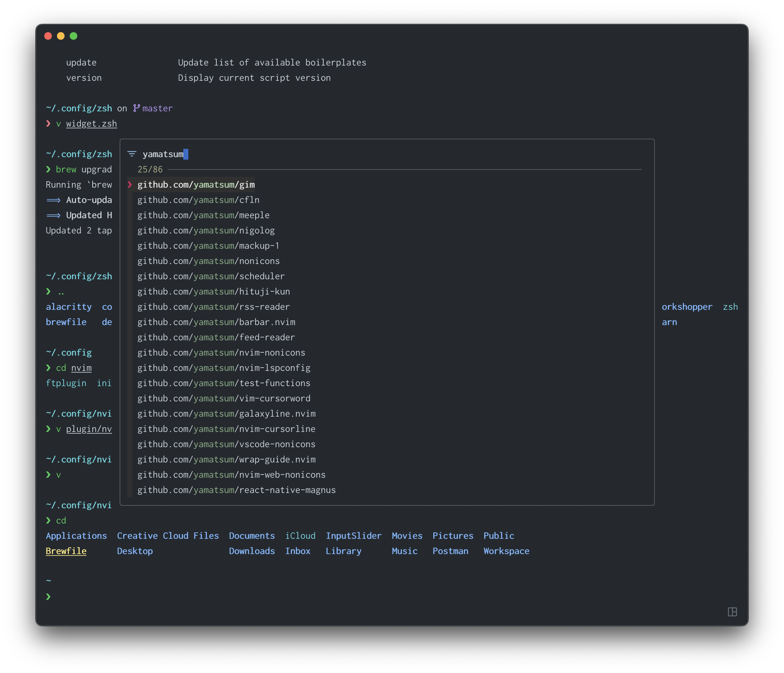Click the Desktop directory name
The width and height of the screenshot is (784, 673).
click(135, 551)
